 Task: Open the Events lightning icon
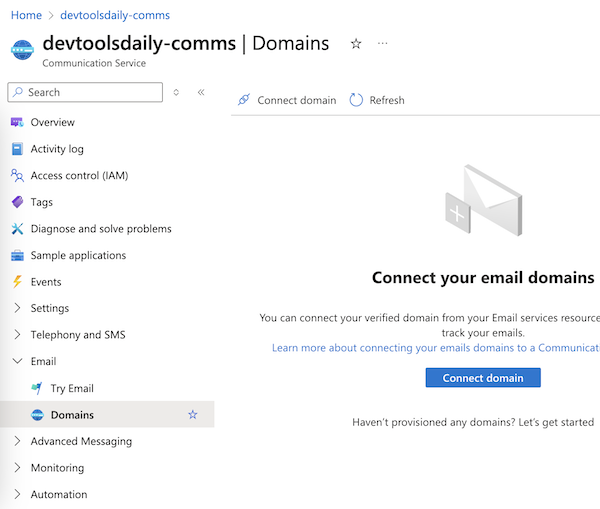17,282
